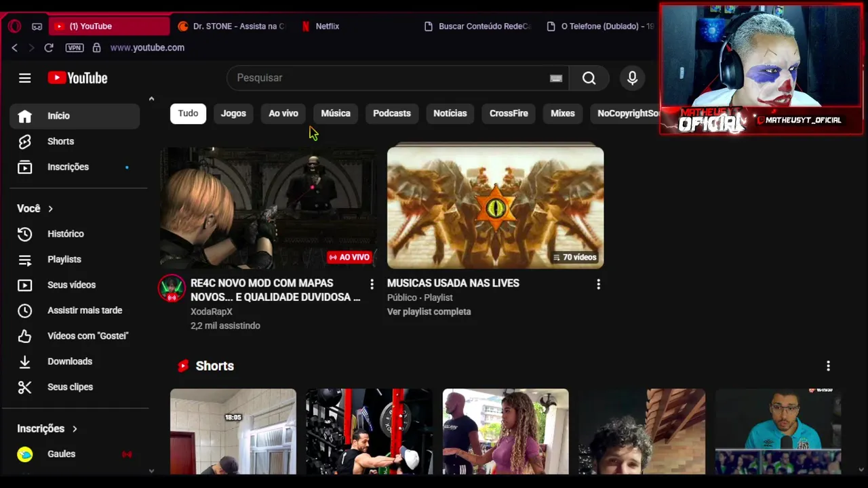The height and width of the screenshot is (488, 868).
Task: Open the XodaRapX channel name
Action: (212, 312)
